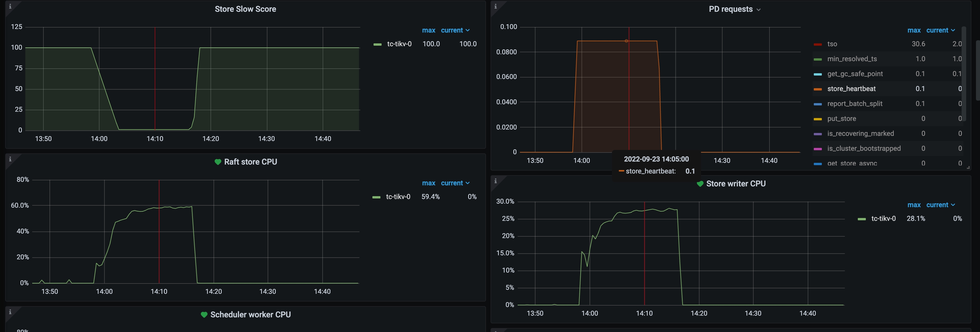Click the orange color swatch beside store_heartbeat
The height and width of the screenshot is (332, 980).
(818, 88)
